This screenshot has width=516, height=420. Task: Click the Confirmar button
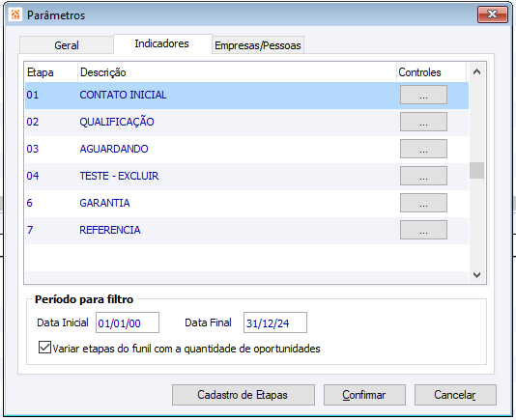364,395
